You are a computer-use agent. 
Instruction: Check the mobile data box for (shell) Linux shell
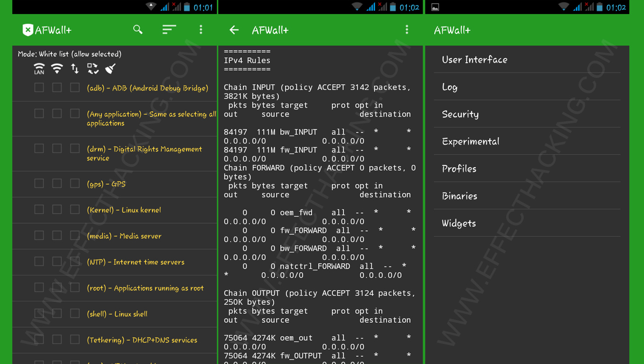pos(75,314)
